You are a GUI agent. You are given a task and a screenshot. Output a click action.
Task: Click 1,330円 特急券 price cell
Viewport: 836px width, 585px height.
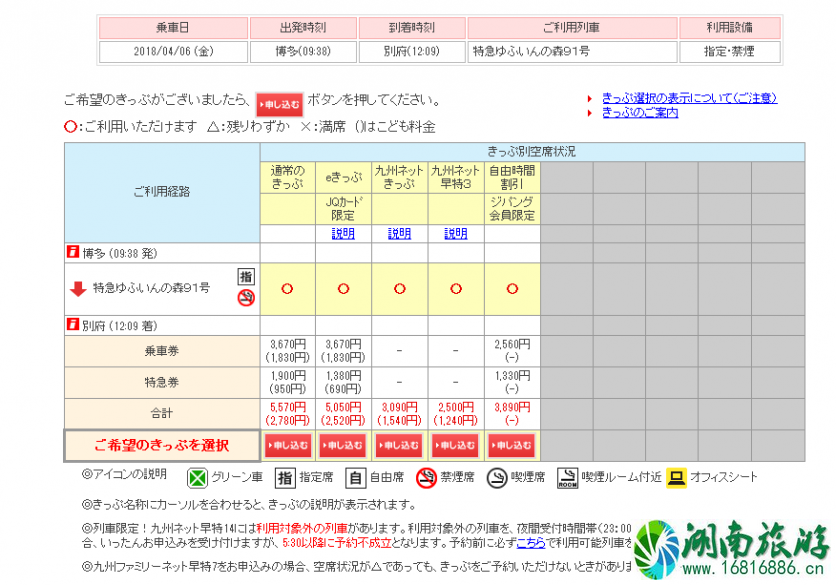pyautogui.click(x=512, y=382)
